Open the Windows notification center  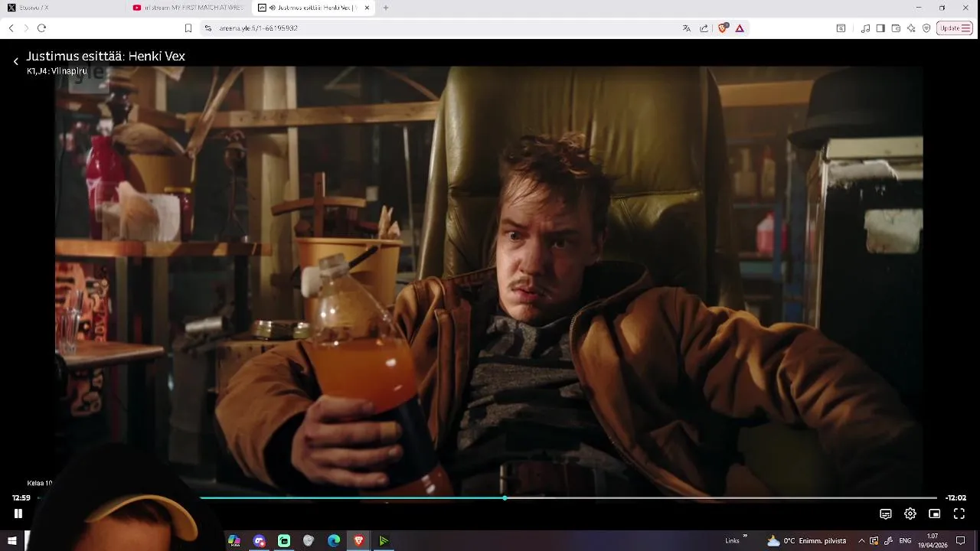click(x=961, y=541)
